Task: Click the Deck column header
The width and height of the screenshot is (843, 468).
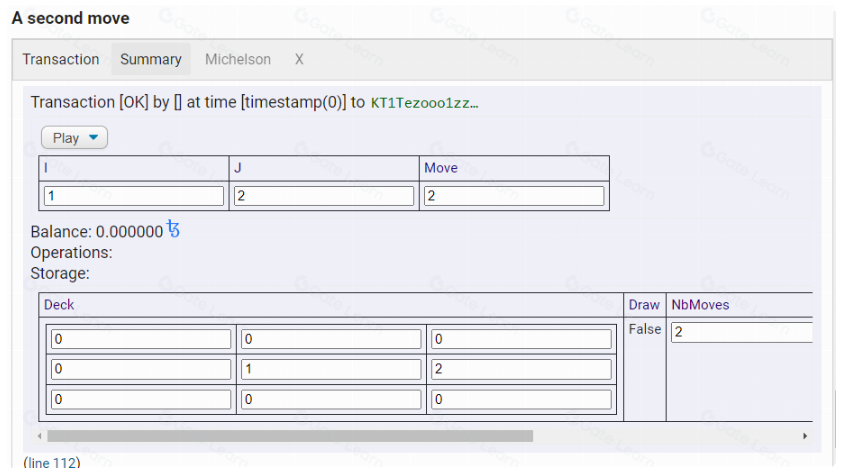Action: 59,305
